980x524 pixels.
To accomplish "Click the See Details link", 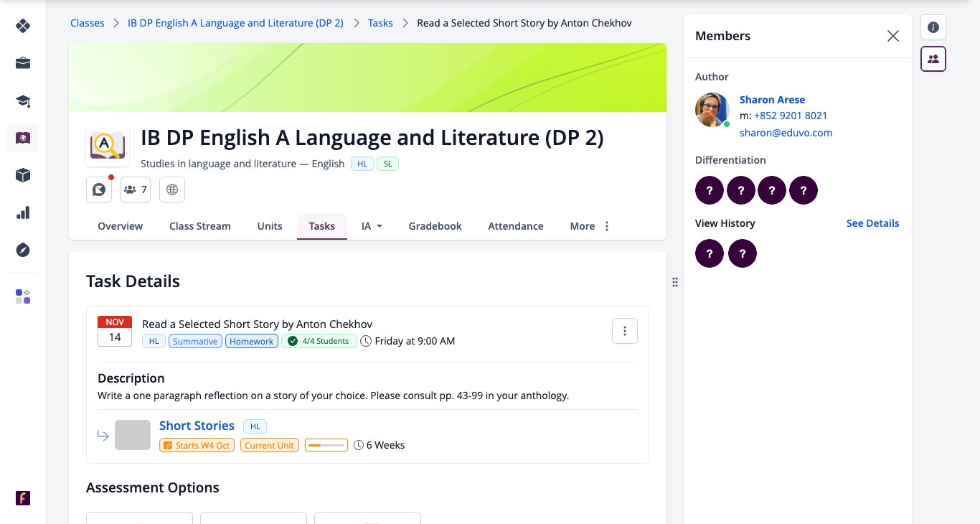I will coord(872,223).
